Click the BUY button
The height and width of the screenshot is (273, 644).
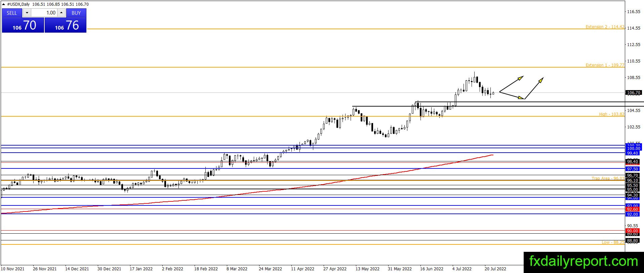(76, 13)
